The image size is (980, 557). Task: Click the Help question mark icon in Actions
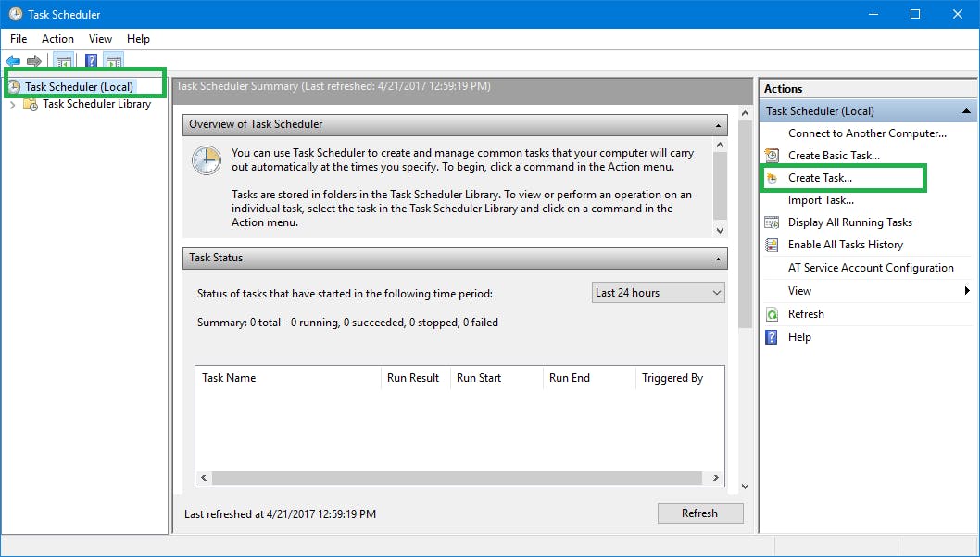[x=772, y=337]
